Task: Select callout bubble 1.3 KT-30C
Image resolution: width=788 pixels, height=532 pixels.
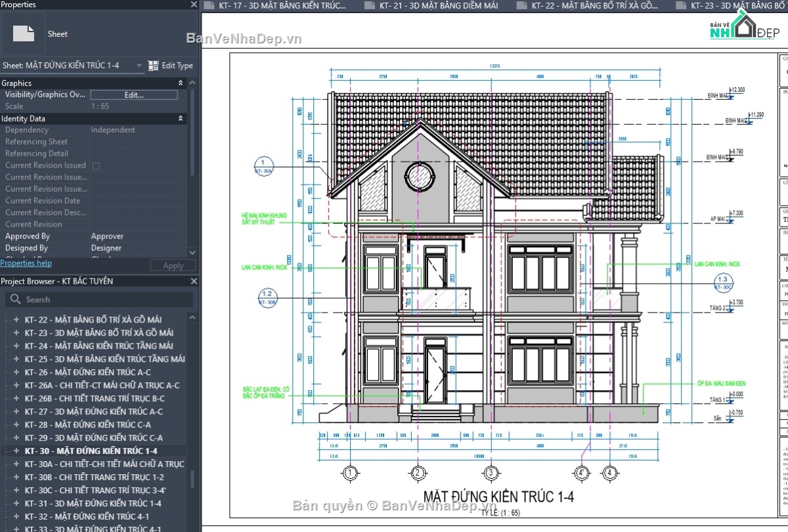Action: 723,283
